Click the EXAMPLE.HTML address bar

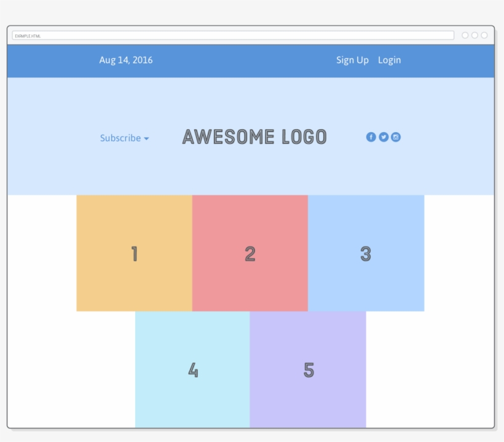234,35
